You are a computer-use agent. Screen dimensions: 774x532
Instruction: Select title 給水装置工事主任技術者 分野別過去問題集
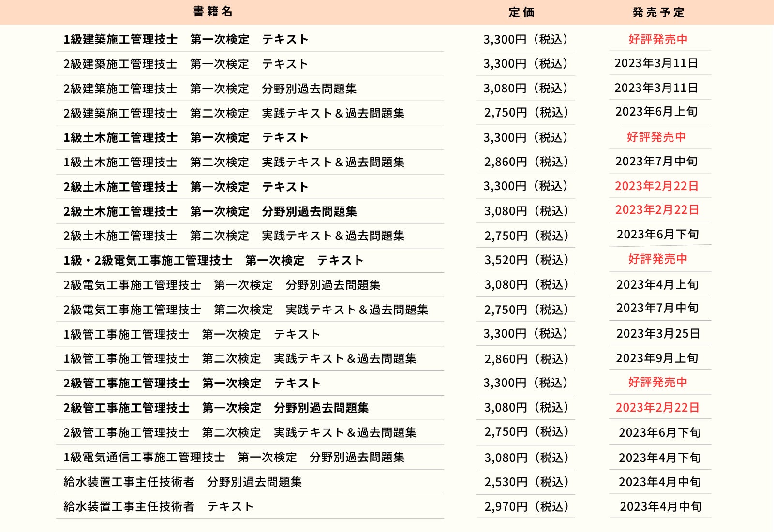tap(182, 482)
